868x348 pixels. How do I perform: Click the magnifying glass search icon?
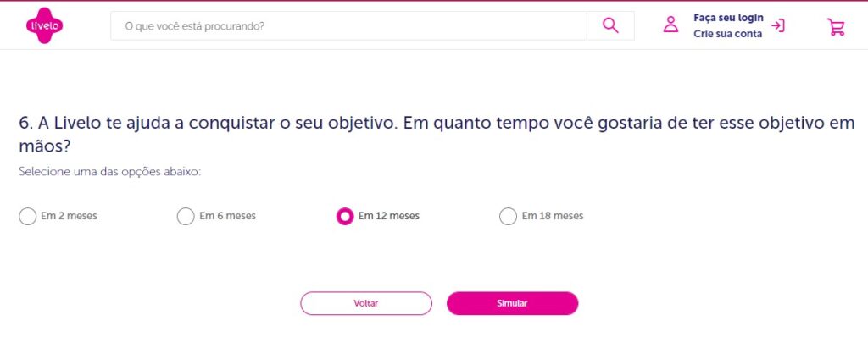(610, 25)
